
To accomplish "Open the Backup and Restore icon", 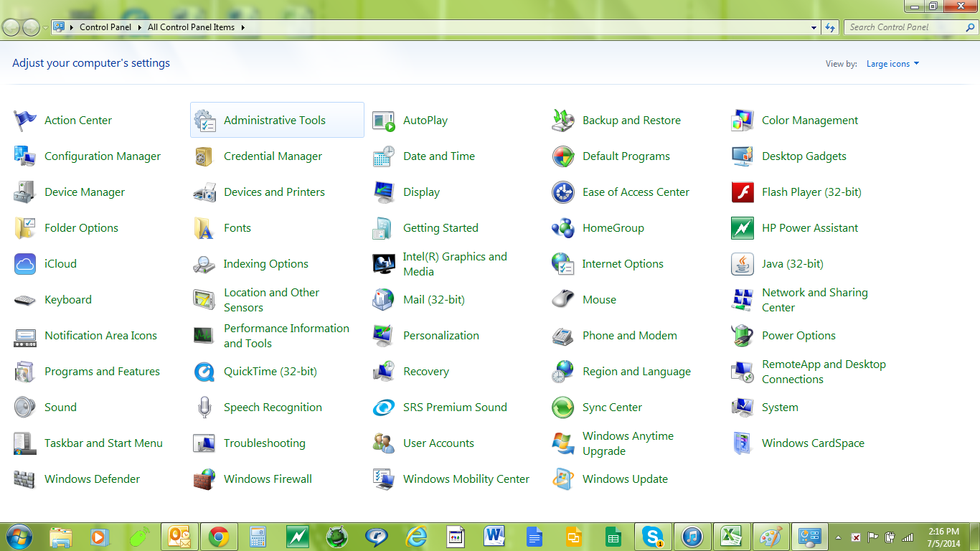I will (563, 121).
